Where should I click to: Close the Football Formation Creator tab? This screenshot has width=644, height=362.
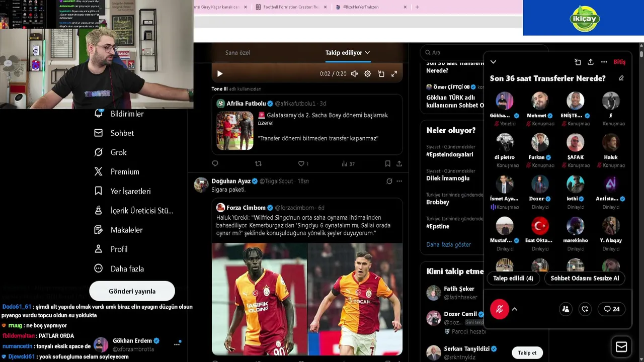click(x=325, y=7)
